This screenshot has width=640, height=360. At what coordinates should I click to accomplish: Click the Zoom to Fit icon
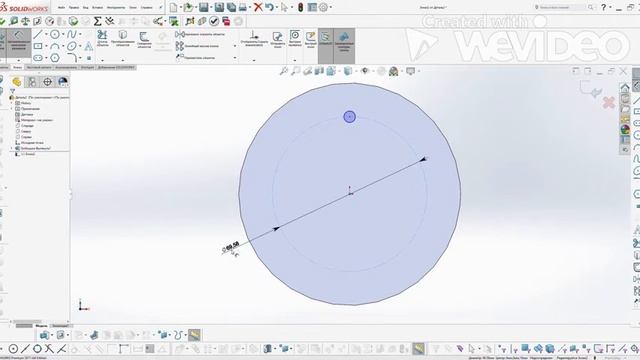(x=284, y=71)
